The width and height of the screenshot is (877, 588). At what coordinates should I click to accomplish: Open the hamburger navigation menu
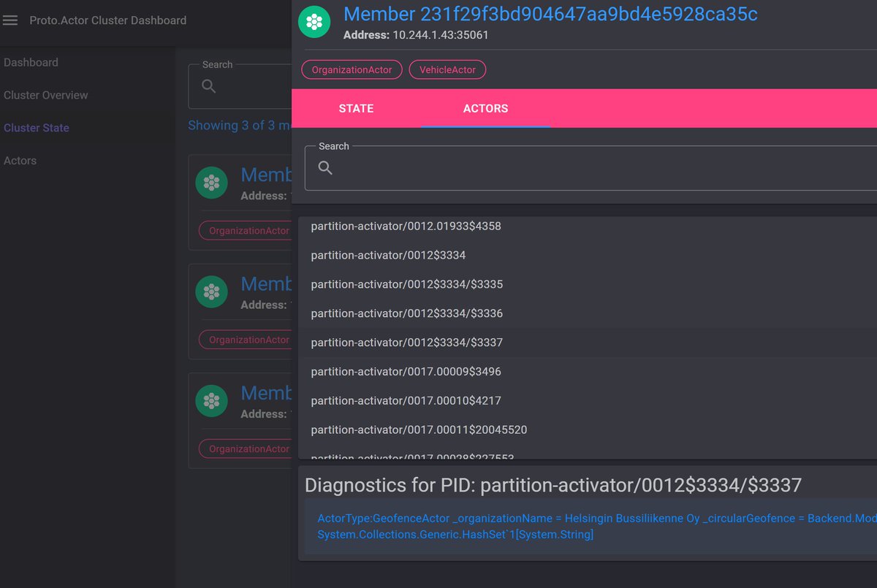pos(10,20)
